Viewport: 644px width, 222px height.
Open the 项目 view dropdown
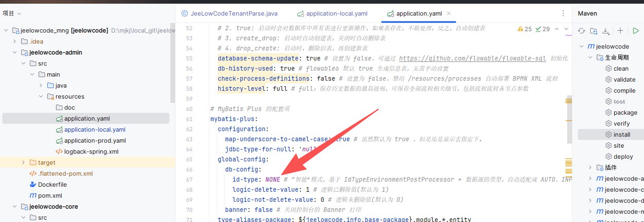point(12,13)
